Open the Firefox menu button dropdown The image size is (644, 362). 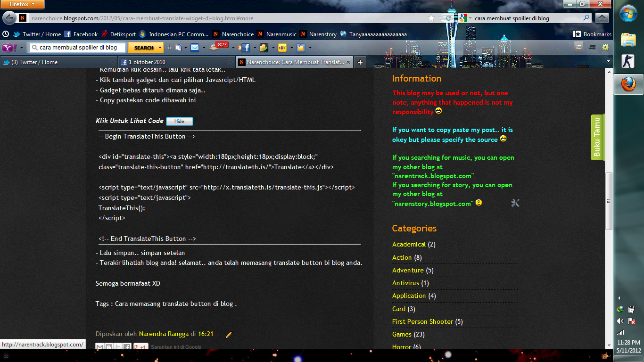click(x=23, y=4)
